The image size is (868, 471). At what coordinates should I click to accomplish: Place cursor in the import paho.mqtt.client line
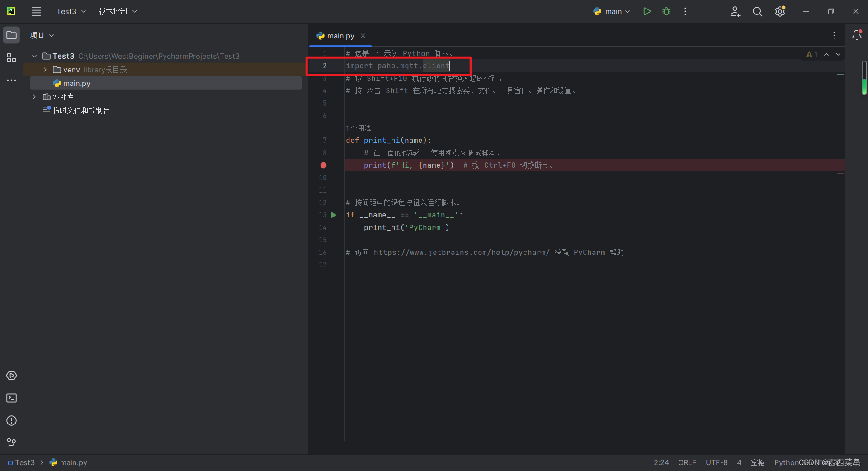click(398, 66)
